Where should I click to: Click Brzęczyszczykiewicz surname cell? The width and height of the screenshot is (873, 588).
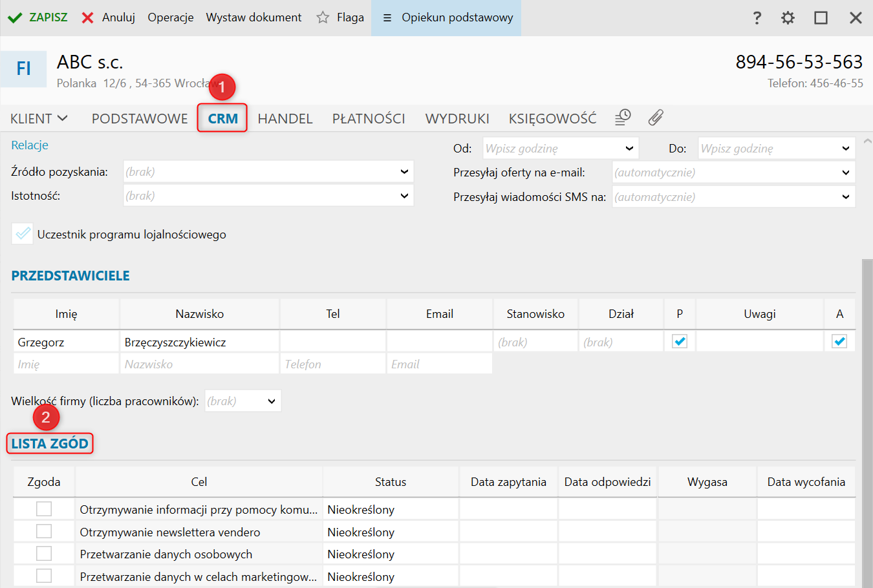pos(200,342)
